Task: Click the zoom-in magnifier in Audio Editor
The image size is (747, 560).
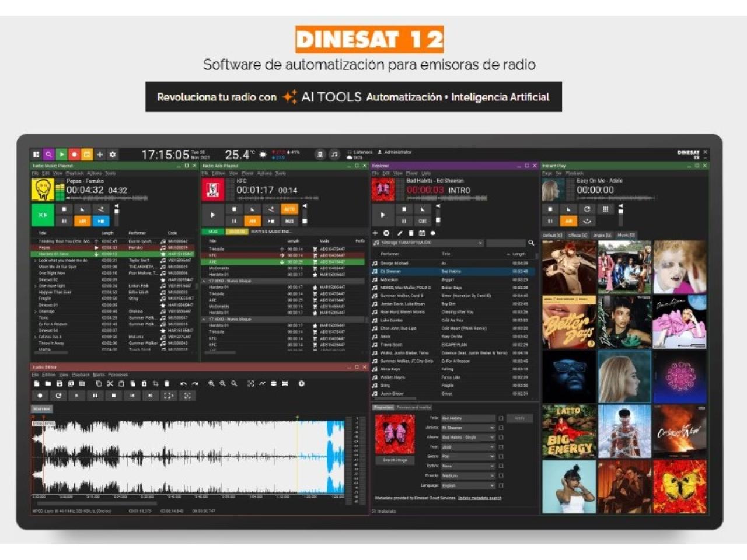Action: 211,384
